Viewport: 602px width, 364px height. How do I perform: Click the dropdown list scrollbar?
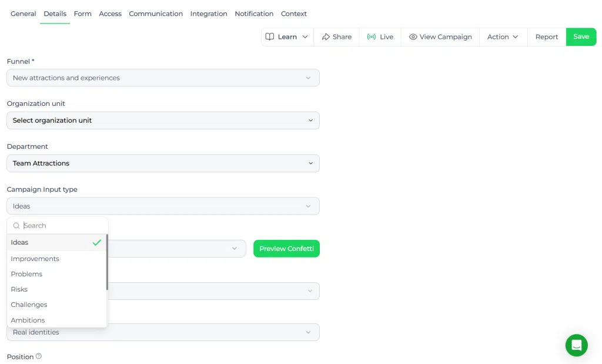coord(107,262)
